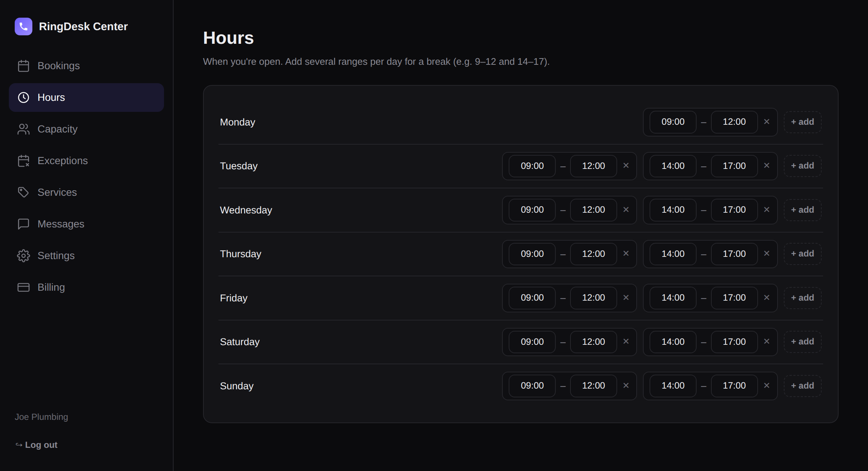868x471 pixels.
Task: Edit Monday's 09:00 start time
Action: click(673, 122)
